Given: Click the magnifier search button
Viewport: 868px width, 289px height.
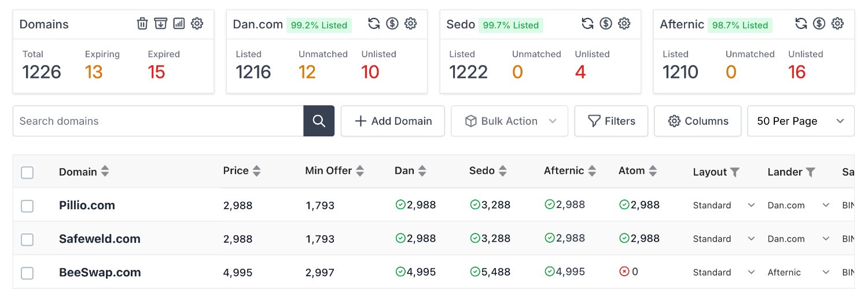Looking at the screenshot, I should point(319,121).
